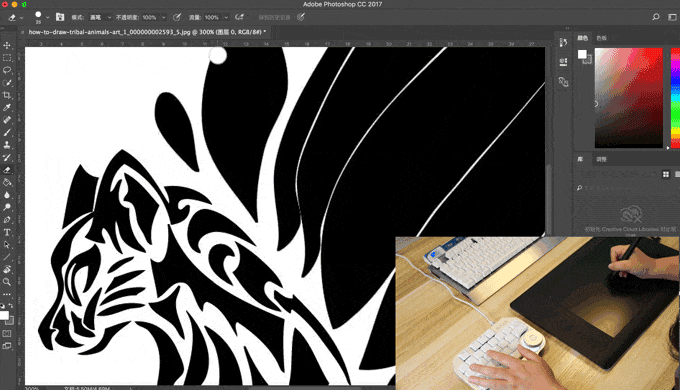Open the third collapsed panel icon

(563, 82)
